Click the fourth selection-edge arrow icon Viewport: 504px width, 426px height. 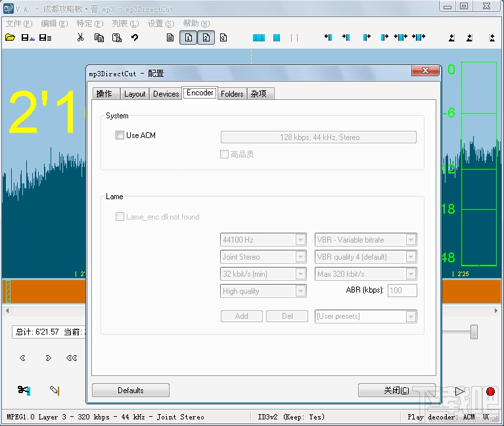(x=384, y=37)
